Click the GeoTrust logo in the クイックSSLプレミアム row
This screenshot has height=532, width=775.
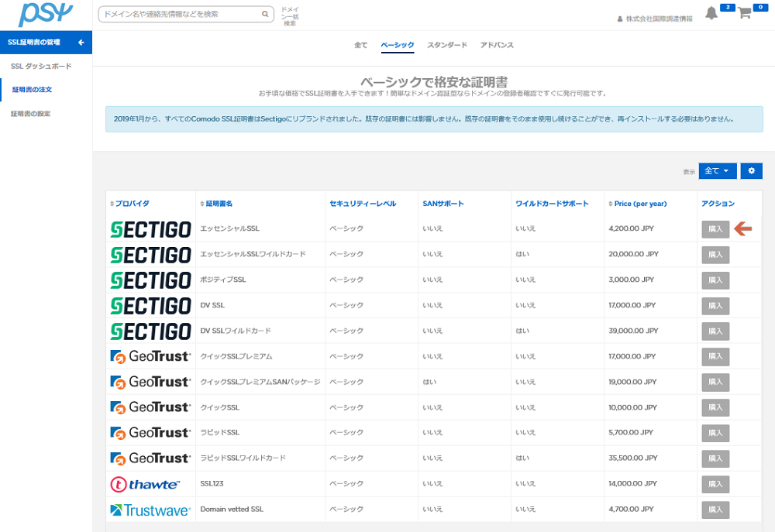(x=150, y=356)
